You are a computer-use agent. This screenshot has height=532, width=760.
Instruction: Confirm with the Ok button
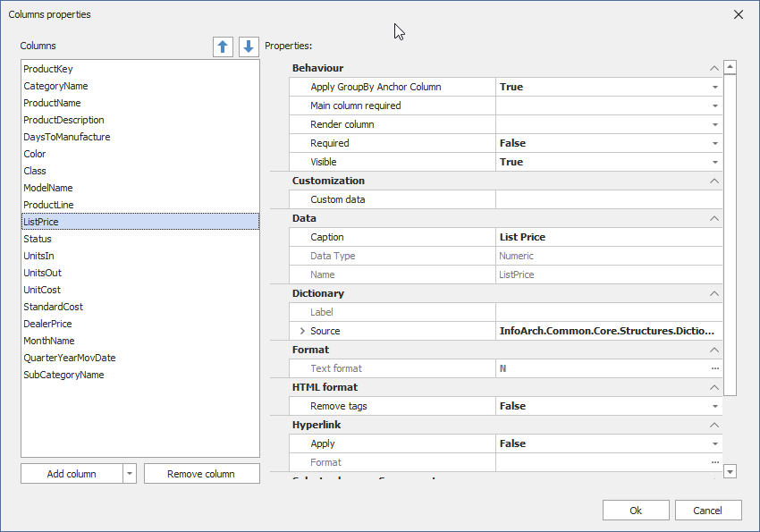point(636,511)
